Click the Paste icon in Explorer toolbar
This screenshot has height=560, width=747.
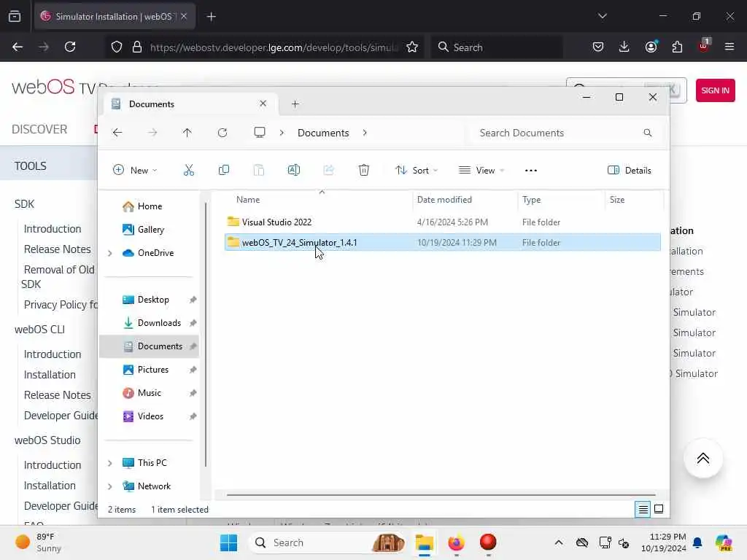(259, 170)
